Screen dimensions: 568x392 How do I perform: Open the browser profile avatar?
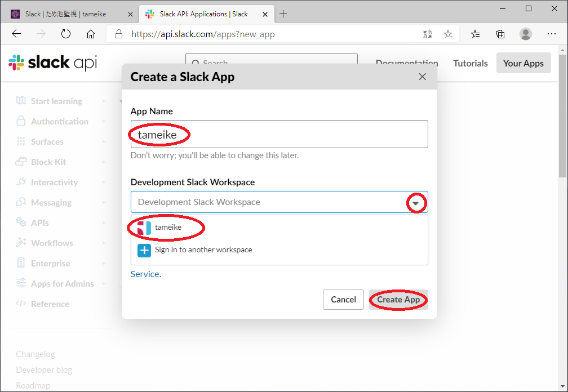525,34
